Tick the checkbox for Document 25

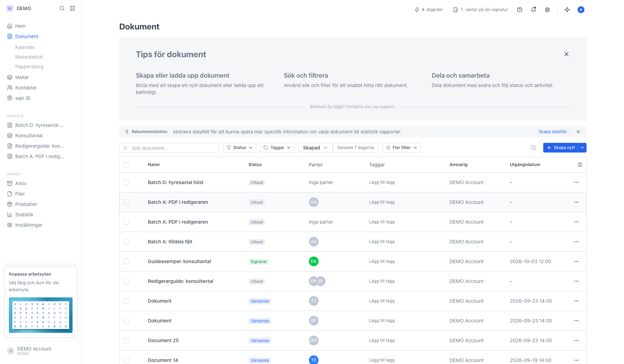[x=127, y=340]
